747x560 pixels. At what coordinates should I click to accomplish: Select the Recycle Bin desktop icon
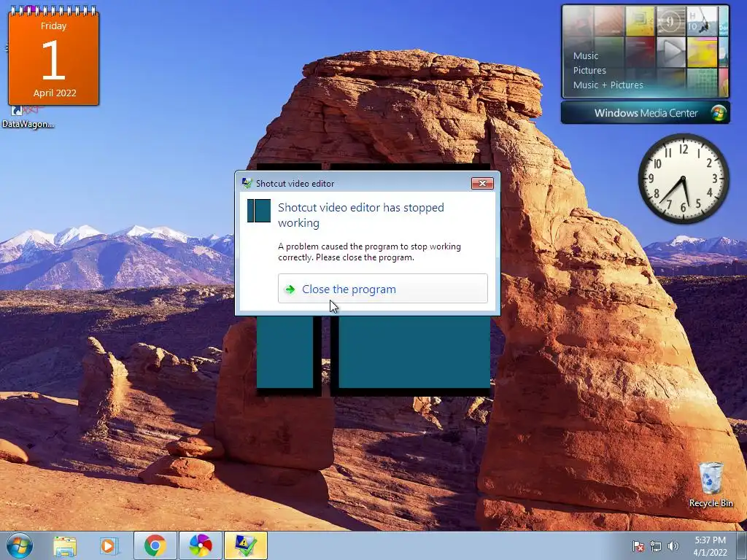click(x=711, y=484)
